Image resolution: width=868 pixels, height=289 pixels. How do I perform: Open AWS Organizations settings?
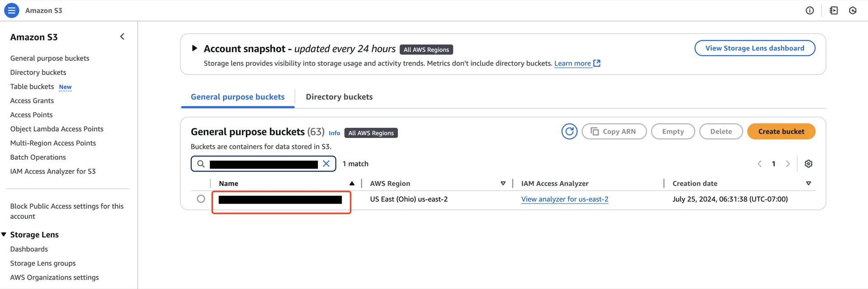click(54, 277)
